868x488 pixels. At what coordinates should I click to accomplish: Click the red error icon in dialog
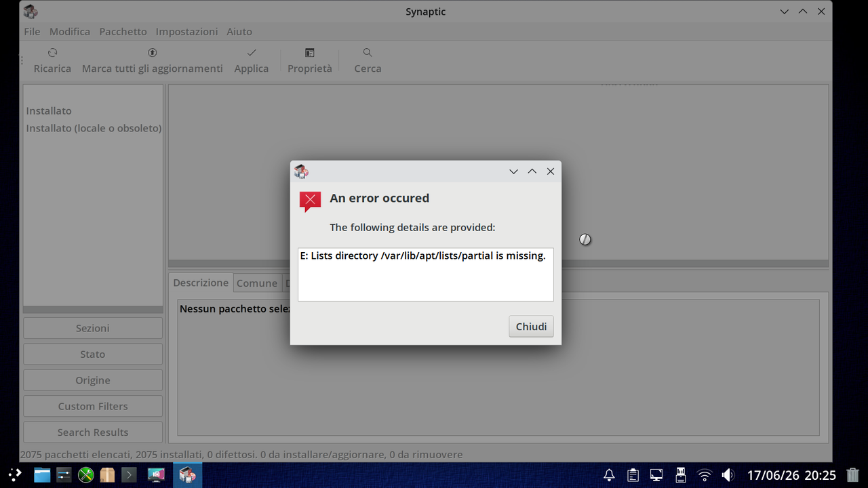click(x=310, y=201)
